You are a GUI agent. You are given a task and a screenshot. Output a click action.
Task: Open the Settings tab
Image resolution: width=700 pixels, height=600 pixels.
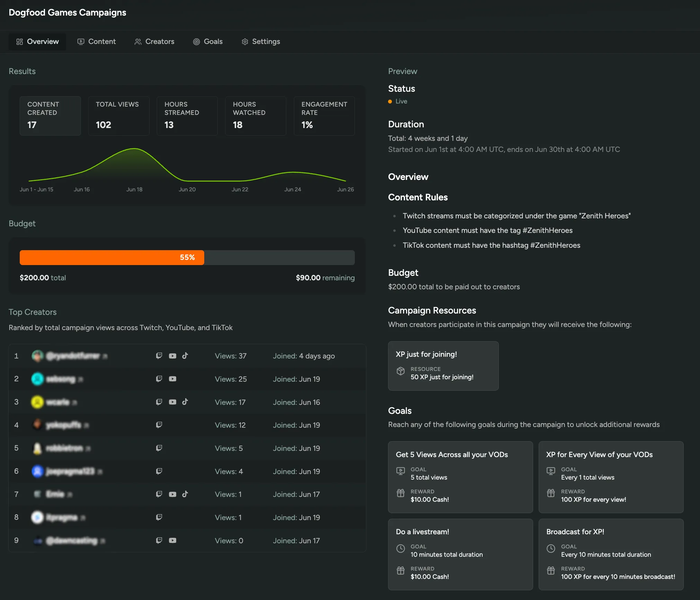pos(261,42)
